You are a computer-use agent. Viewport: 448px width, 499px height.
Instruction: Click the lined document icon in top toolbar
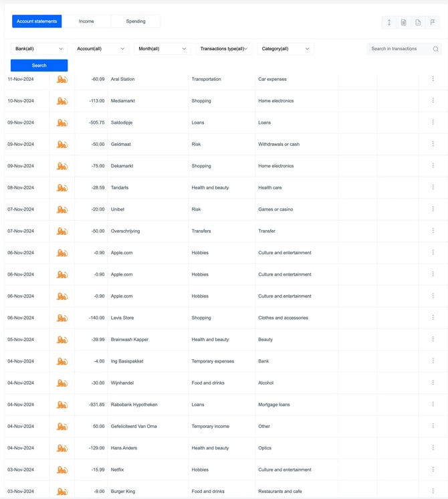pyautogui.click(x=404, y=23)
